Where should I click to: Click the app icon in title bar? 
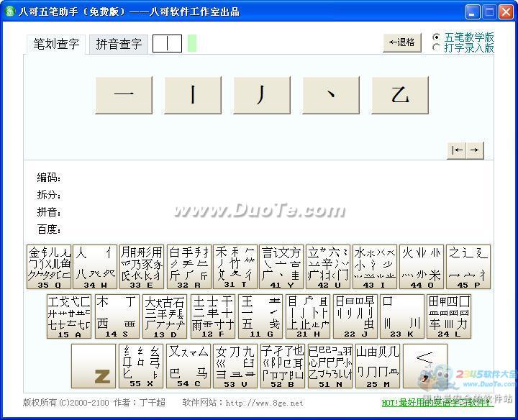(9, 12)
